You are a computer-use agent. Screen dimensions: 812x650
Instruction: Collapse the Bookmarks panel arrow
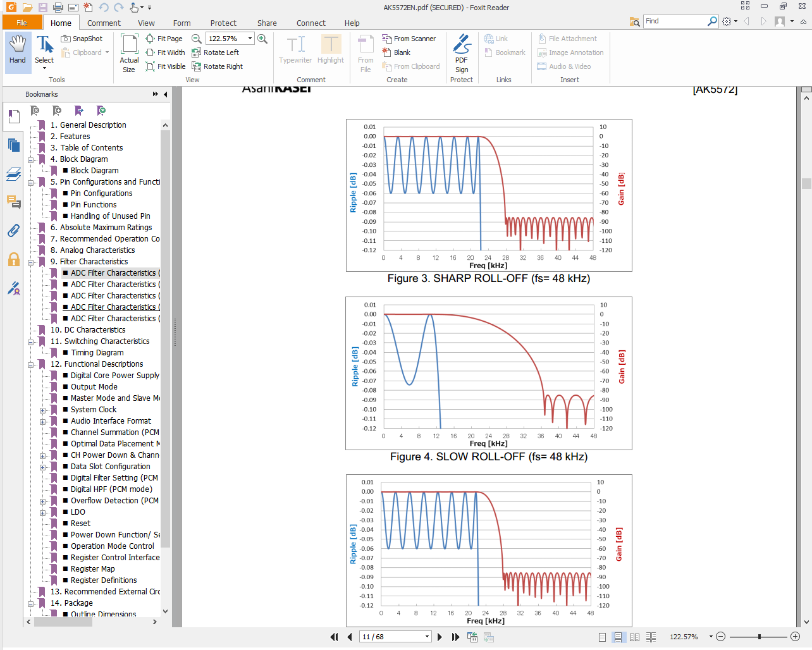[166, 94]
